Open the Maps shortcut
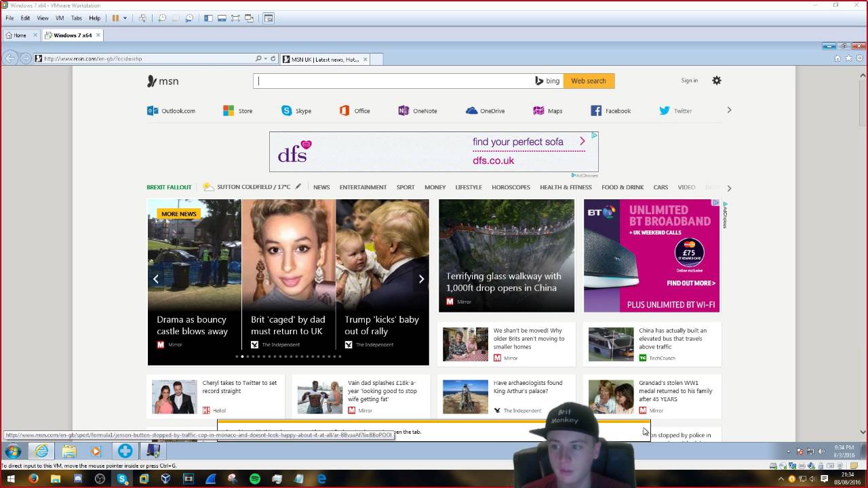Image resolution: width=868 pixels, height=488 pixels. [x=548, y=110]
